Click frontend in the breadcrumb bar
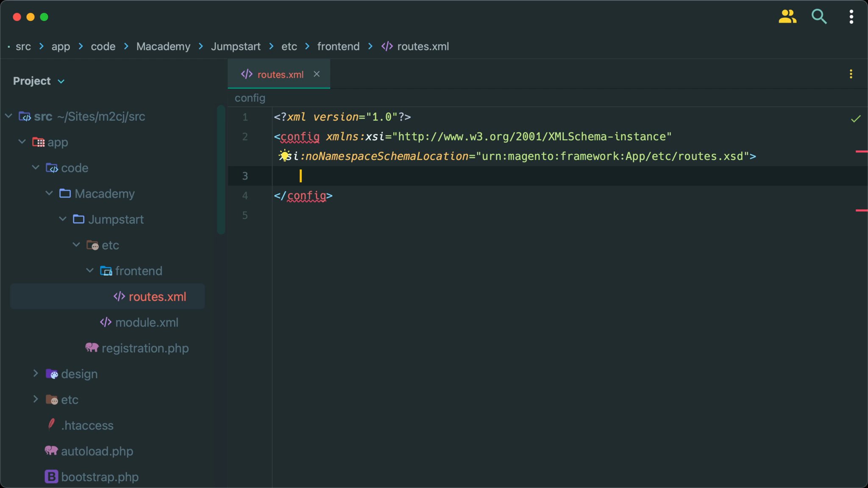 [338, 47]
